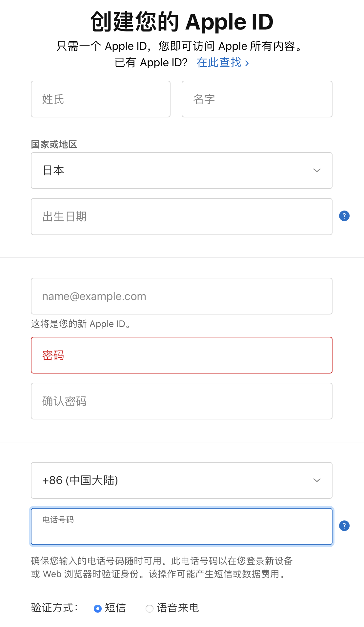Click the 创建您的 Apple ID heading

click(182, 22)
